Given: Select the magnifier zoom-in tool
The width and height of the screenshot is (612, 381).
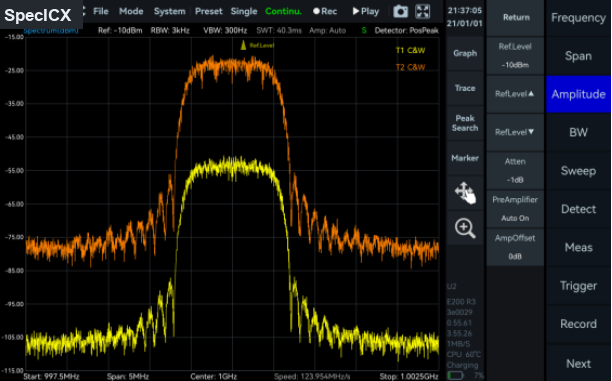Looking at the screenshot, I should tap(465, 228).
